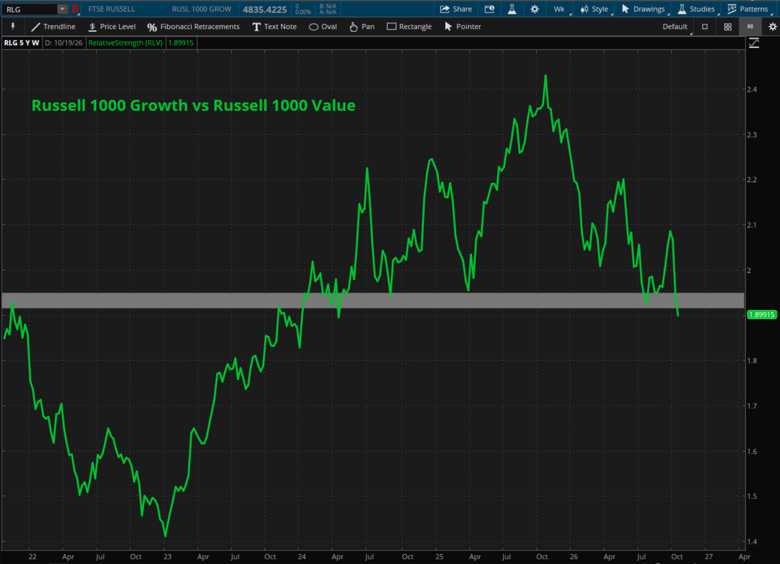Click the 2.4 price axis label

coord(752,90)
